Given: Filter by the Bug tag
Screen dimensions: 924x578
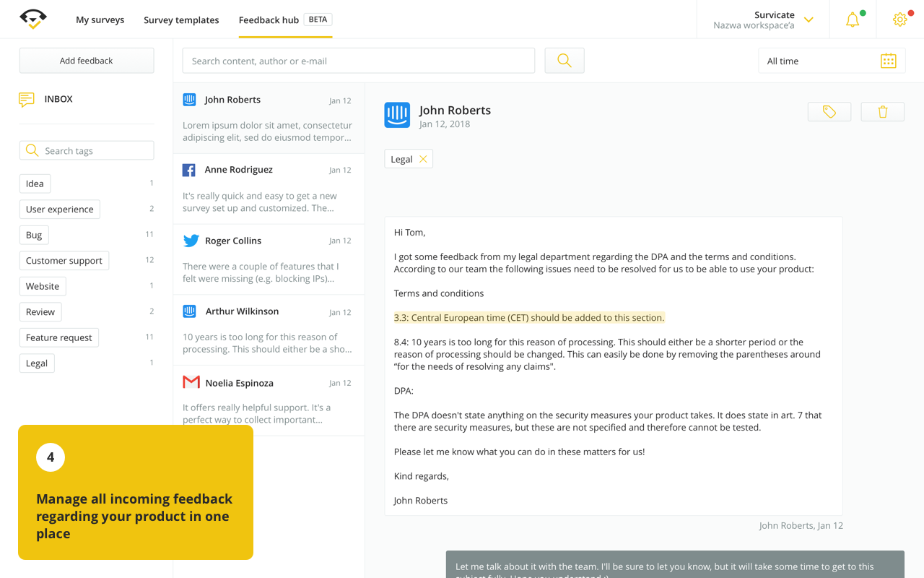Looking at the screenshot, I should 34,235.
